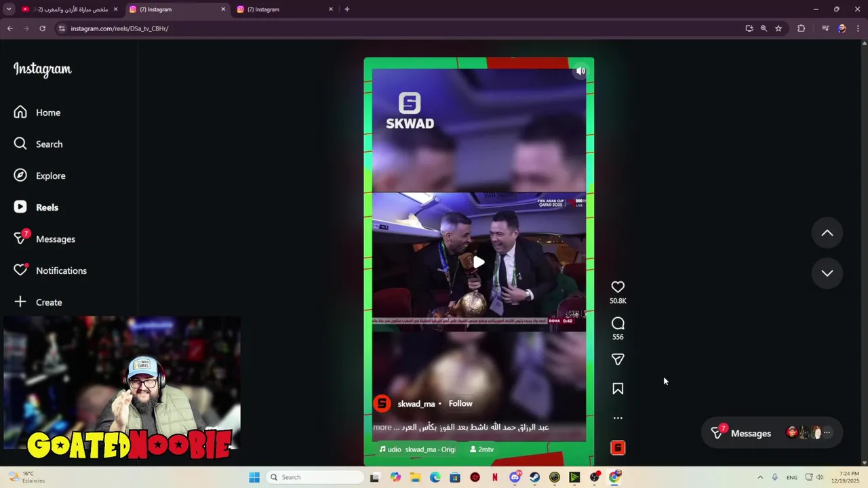Screen dimensions: 868x488
Task: Open Steam from the taskbar
Action: coord(535,477)
